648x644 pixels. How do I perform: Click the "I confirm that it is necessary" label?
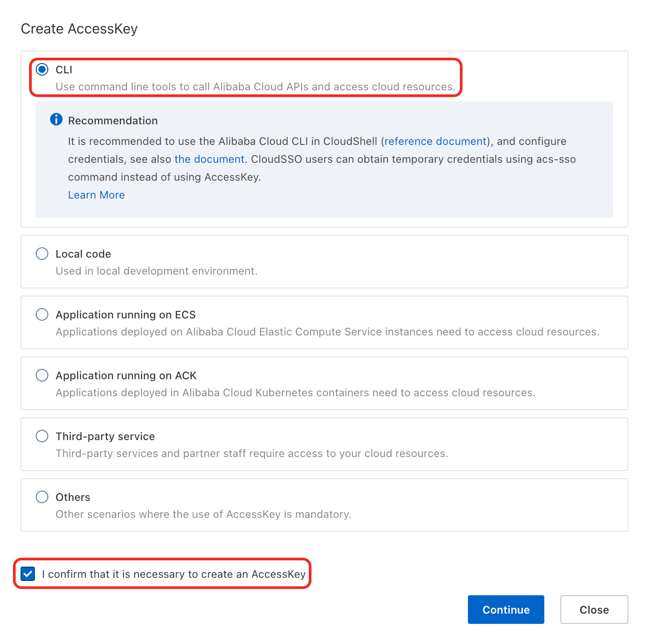tap(173, 574)
